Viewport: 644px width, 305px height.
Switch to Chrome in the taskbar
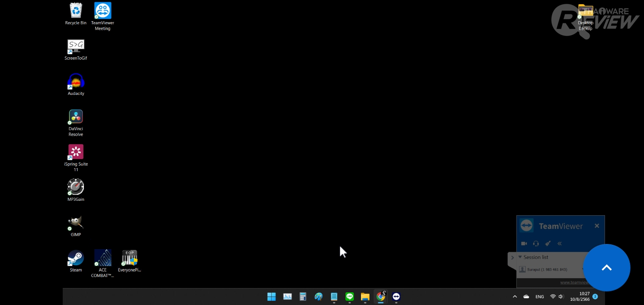pyautogui.click(x=381, y=296)
